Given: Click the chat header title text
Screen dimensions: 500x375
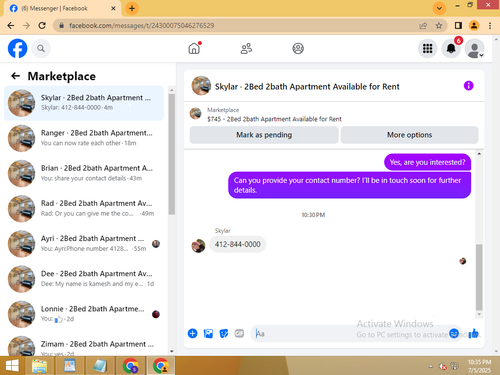Looking at the screenshot, I should coord(307,87).
